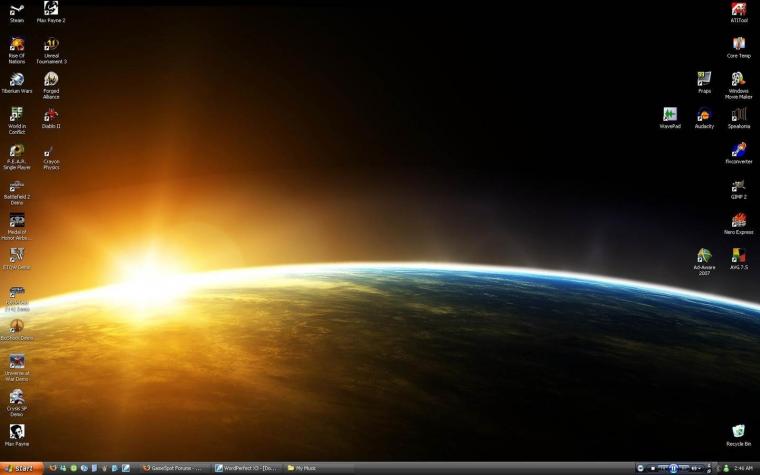Stop playback on the taskbar media player
760x475 pixels.
[653, 468]
